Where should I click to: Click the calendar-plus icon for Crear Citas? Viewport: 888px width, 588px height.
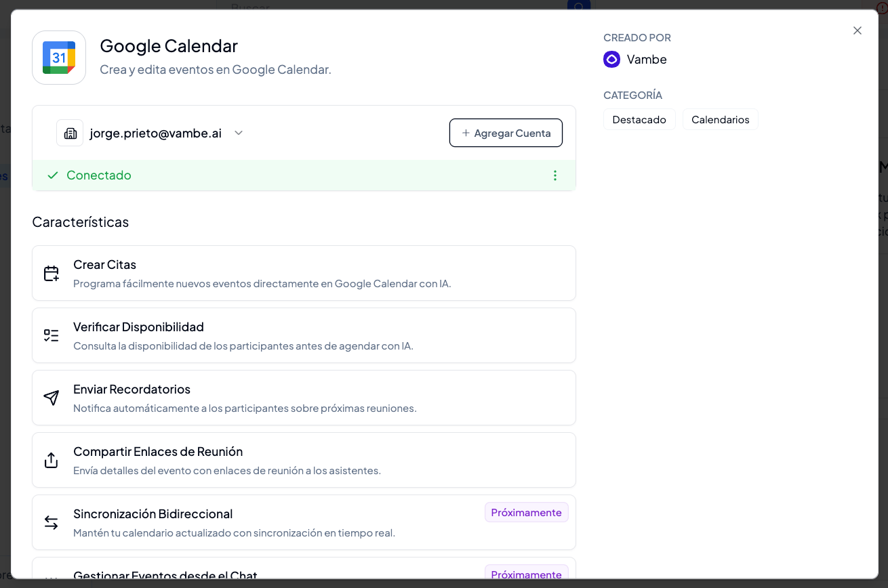pos(52,273)
